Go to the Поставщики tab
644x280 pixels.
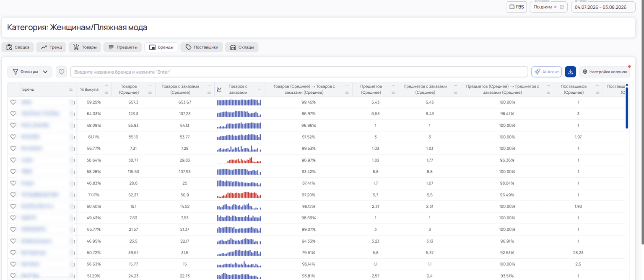tap(202, 47)
